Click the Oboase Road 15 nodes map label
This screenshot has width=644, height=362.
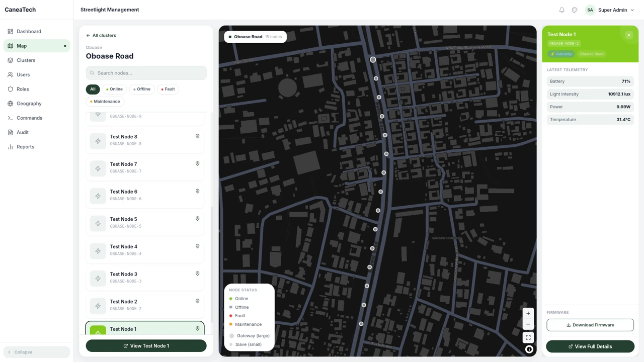point(255,37)
